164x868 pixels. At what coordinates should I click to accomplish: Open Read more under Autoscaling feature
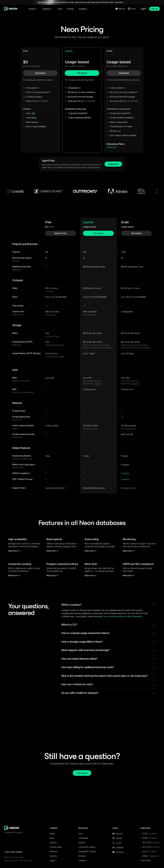[90, 551]
